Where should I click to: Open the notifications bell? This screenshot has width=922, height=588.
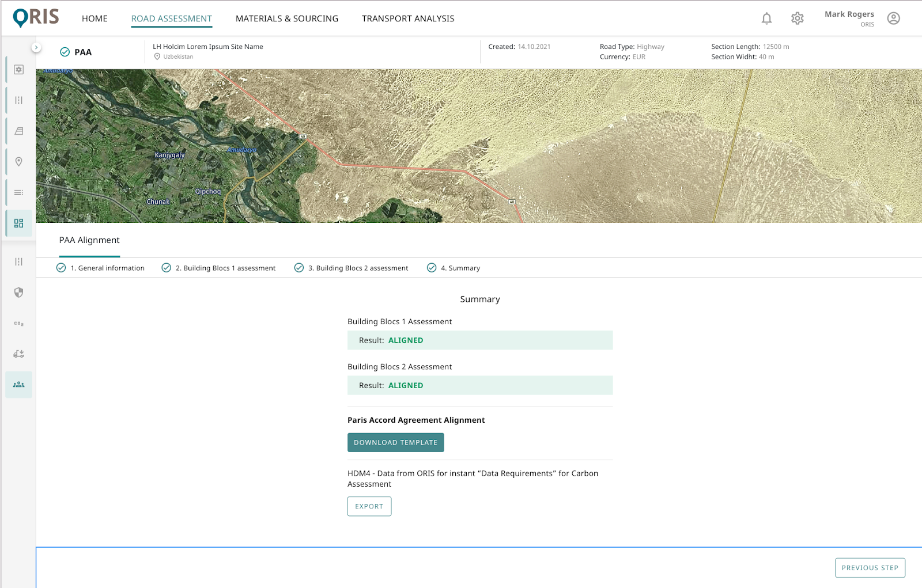766,18
